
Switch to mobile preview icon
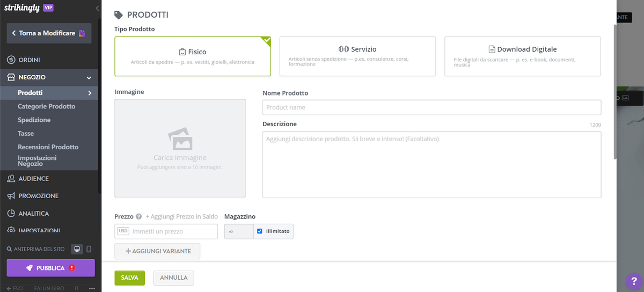(89, 249)
